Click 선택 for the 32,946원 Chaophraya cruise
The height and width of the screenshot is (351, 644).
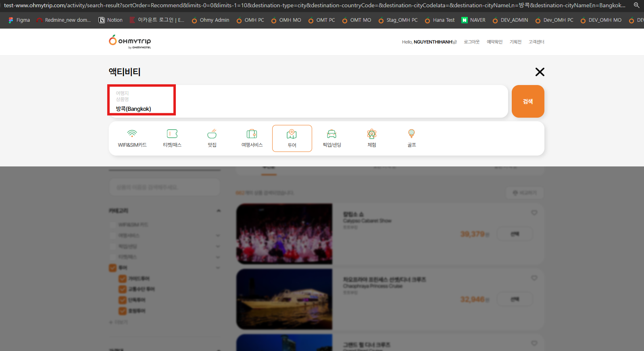(x=515, y=299)
